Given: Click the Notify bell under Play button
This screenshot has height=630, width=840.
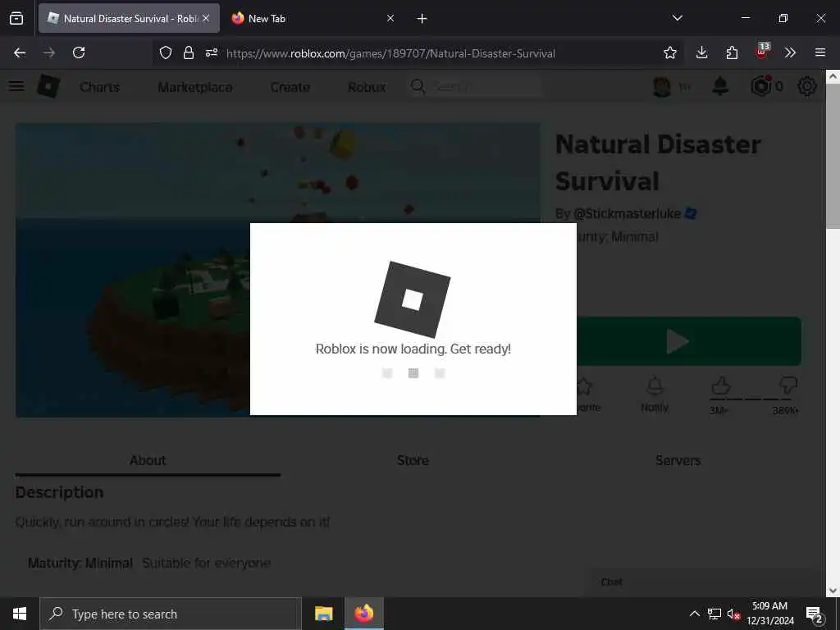Looking at the screenshot, I should tap(655, 395).
